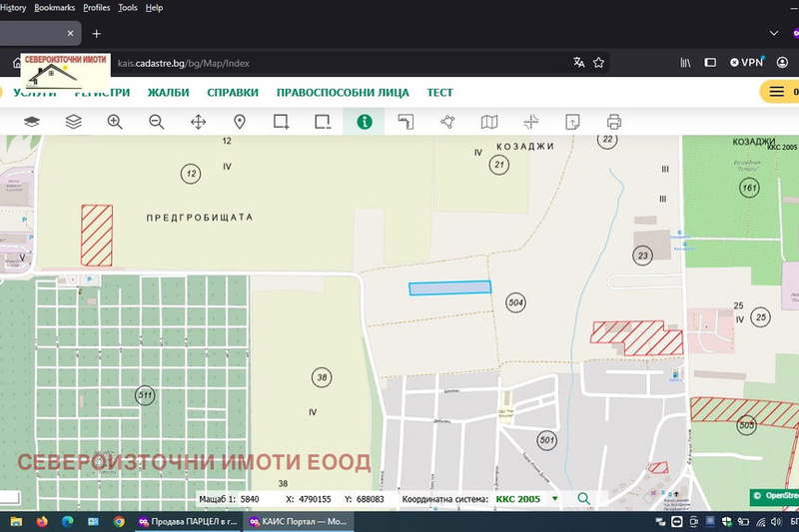Viewport: 799px width, 532px height.
Task: Select the add-to-selection rectangle tool
Action: [282, 122]
